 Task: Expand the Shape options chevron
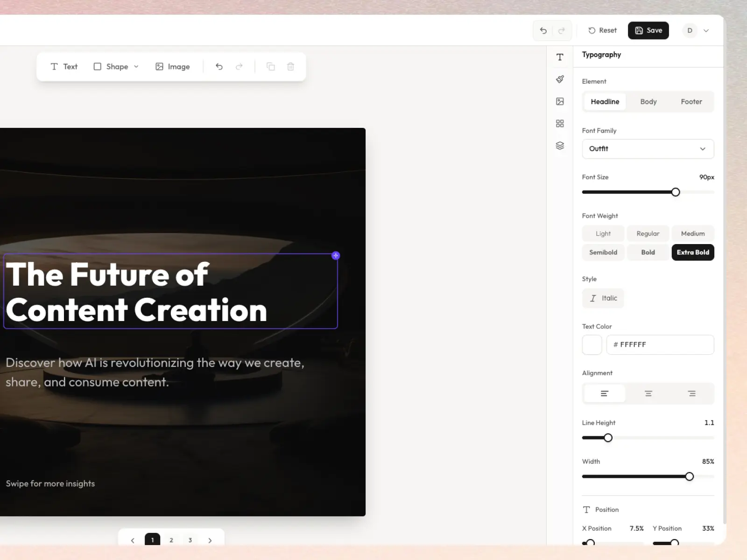(x=136, y=66)
